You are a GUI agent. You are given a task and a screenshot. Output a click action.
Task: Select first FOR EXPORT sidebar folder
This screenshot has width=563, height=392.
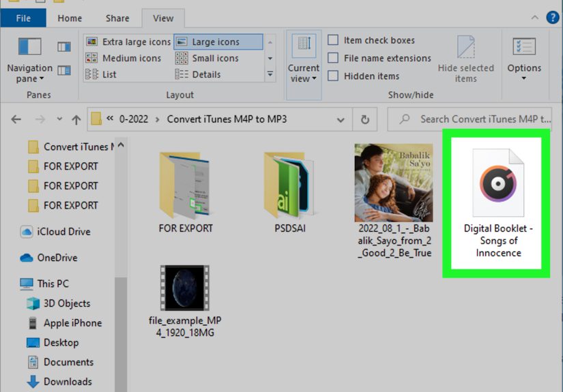(x=63, y=166)
